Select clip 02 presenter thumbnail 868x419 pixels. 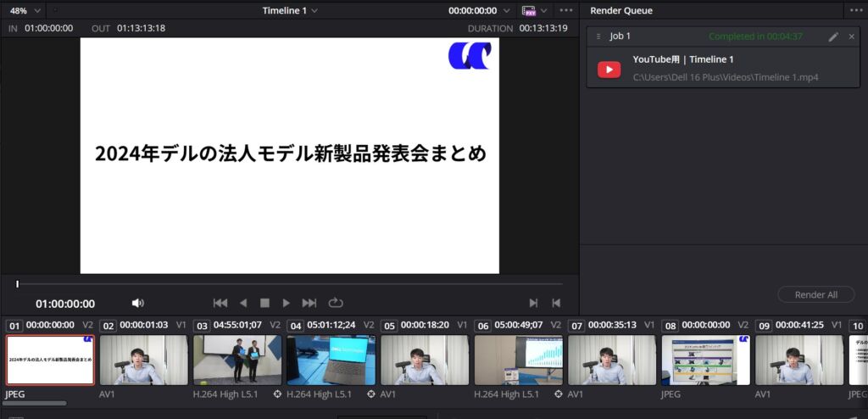[144, 360]
